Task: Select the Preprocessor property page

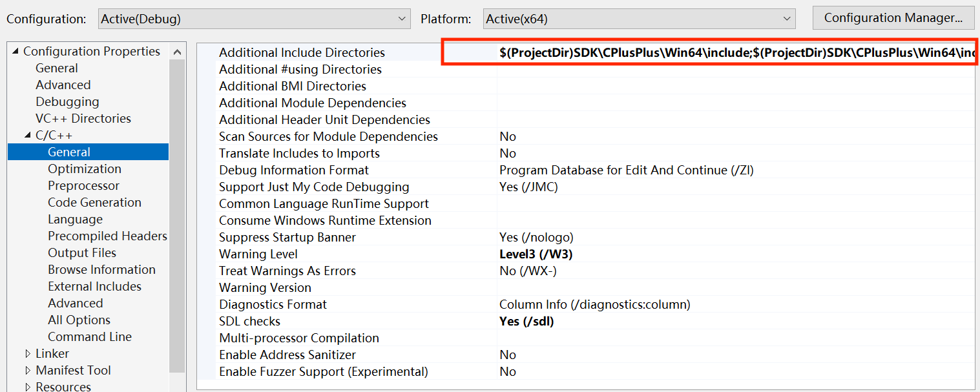Action: 83,186
